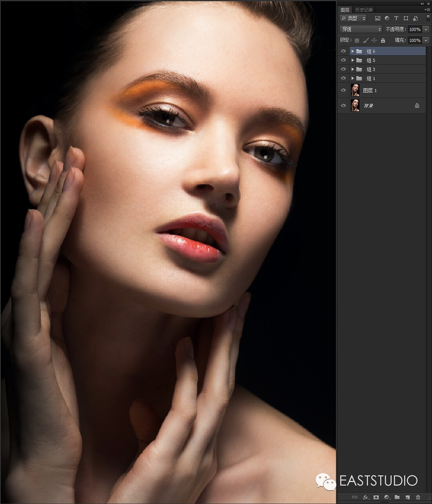The width and height of the screenshot is (432, 504).
Task: Select the 背景 layer name
Action: tap(368, 106)
